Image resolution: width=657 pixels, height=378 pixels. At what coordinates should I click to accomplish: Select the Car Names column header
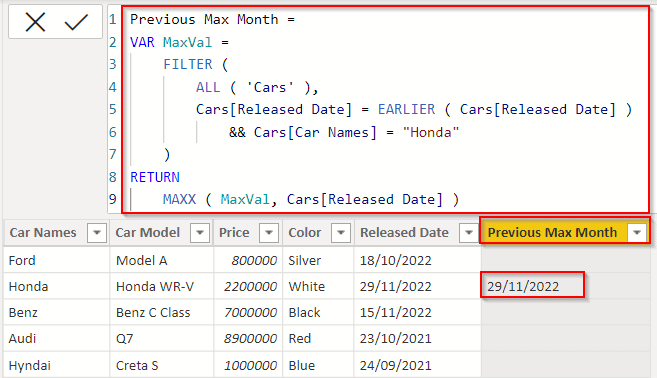(56, 233)
